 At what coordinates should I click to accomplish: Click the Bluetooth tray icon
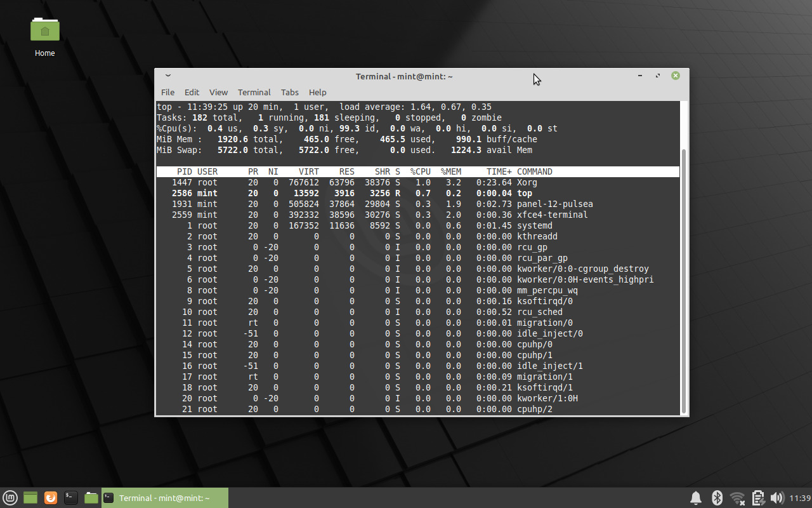[x=717, y=498]
